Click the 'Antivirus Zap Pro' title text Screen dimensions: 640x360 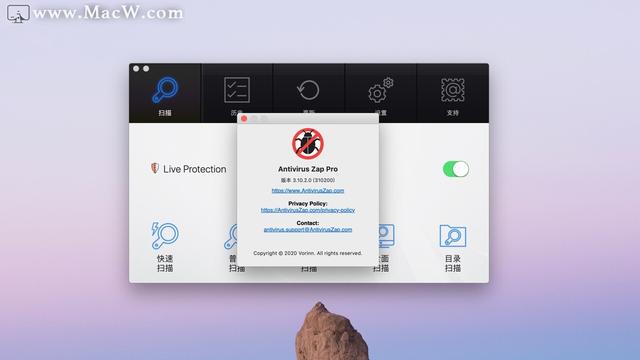click(x=308, y=169)
